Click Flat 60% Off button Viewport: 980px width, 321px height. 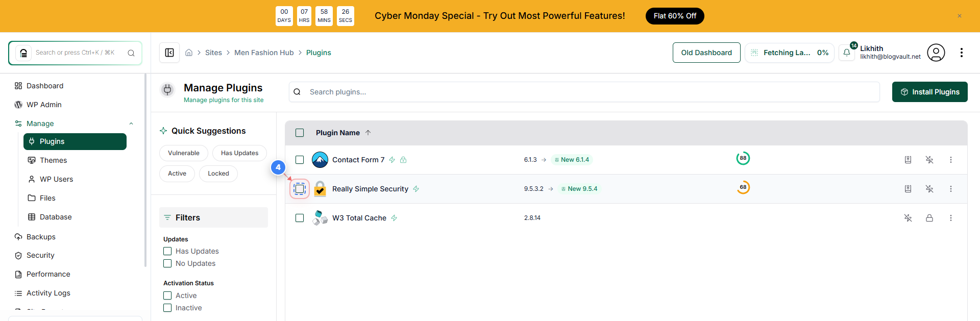[x=675, y=16]
